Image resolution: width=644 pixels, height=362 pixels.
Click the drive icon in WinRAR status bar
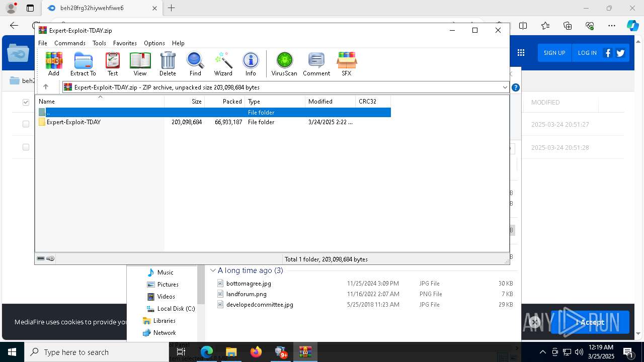pyautogui.click(x=41, y=259)
